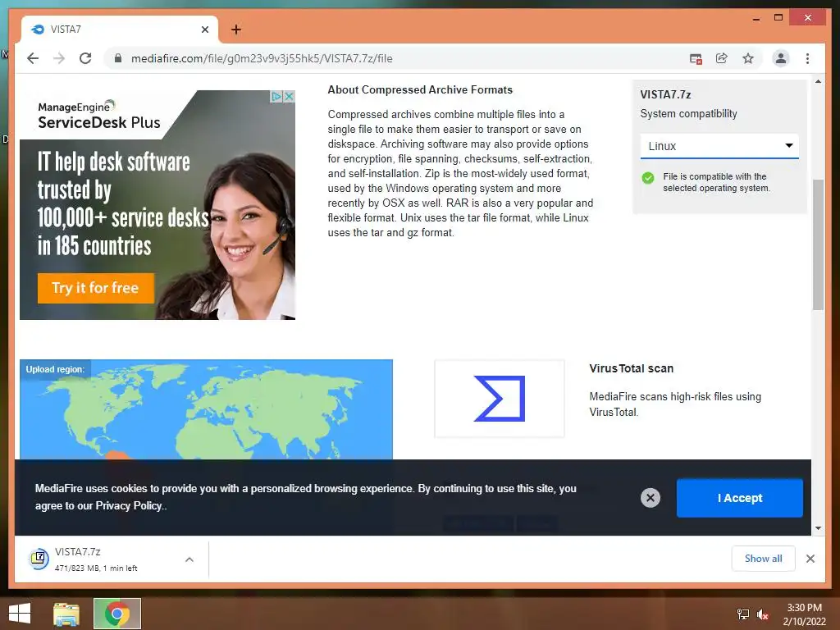Click the green compatibility check icon

tap(648, 178)
